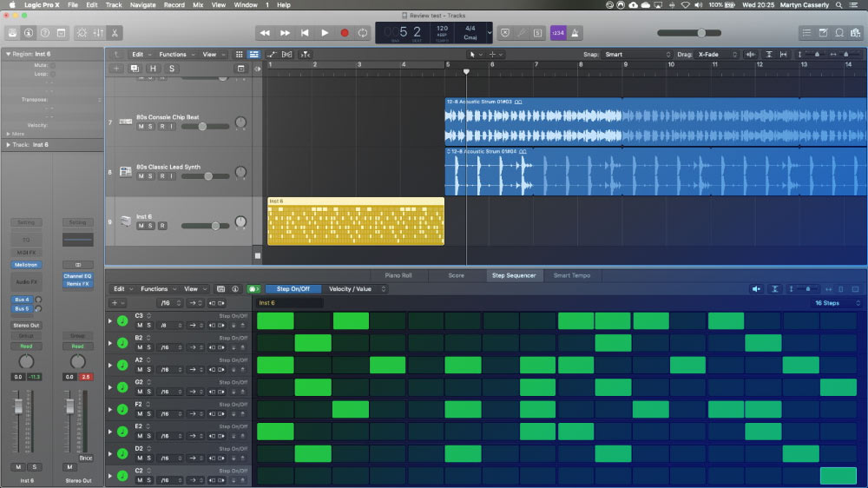Go to beginning of project
The image size is (868, 488).
(305, 33)
